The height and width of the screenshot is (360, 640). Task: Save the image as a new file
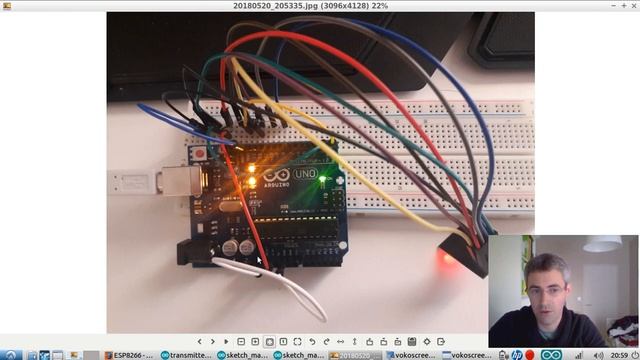point(398,342)
